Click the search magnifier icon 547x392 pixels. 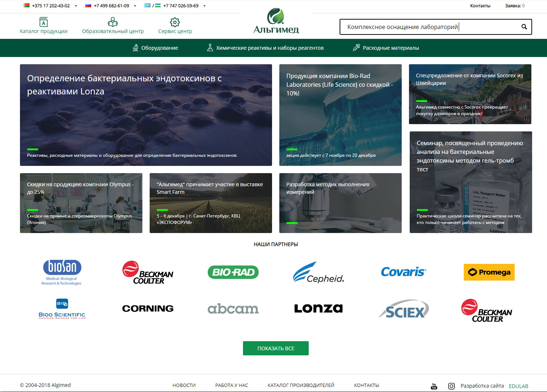(x=524, y=27)
